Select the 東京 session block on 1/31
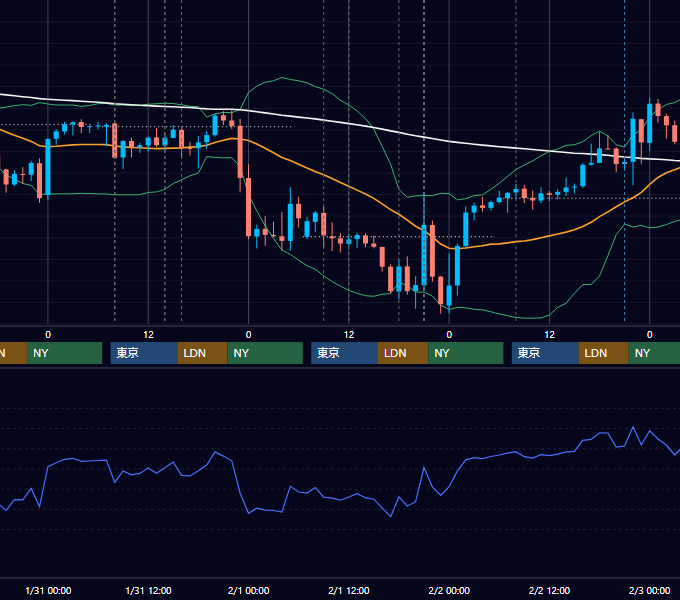Screen dimensions: 680x600 click(144, 353)
